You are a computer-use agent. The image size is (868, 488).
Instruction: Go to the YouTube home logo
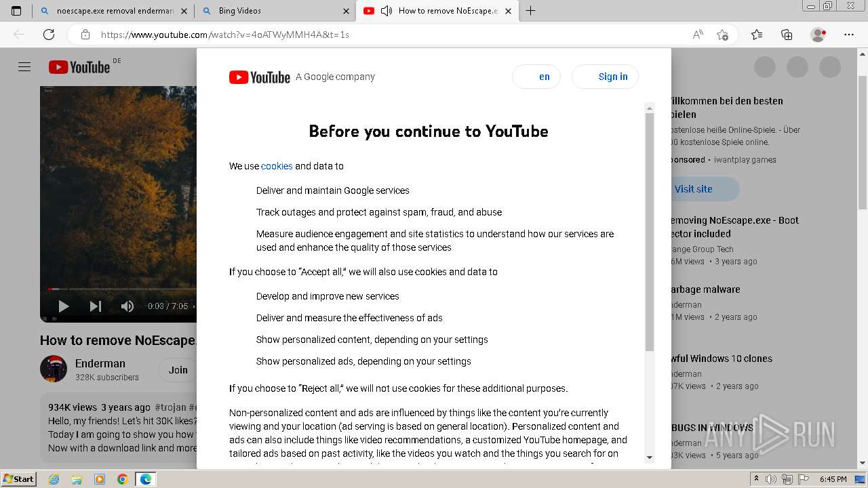tap(79, 67)
